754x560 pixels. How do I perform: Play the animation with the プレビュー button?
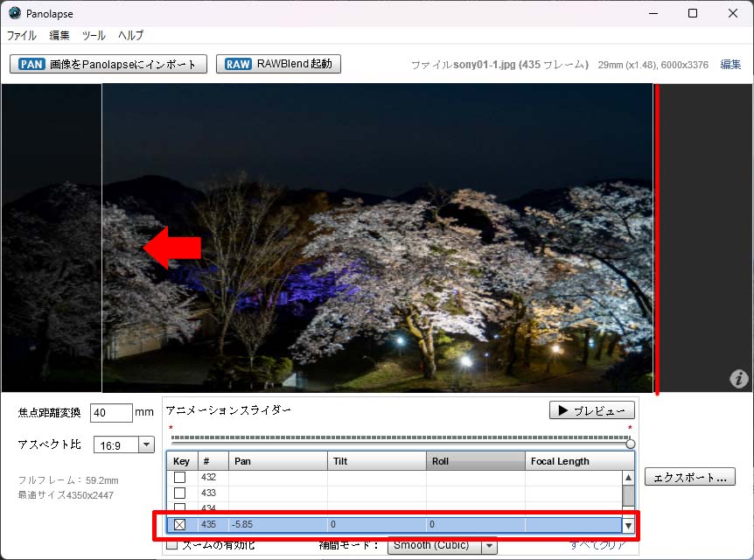[591, 411]
